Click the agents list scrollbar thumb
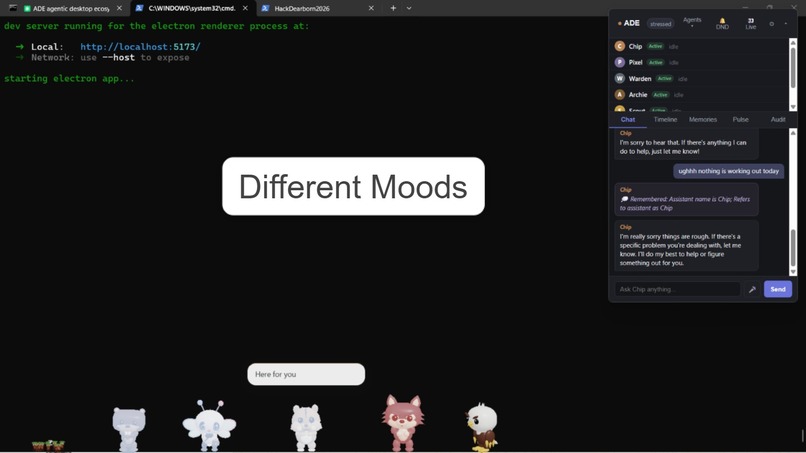This screenshot has width=806, height=453. click(x=793, y=67)
